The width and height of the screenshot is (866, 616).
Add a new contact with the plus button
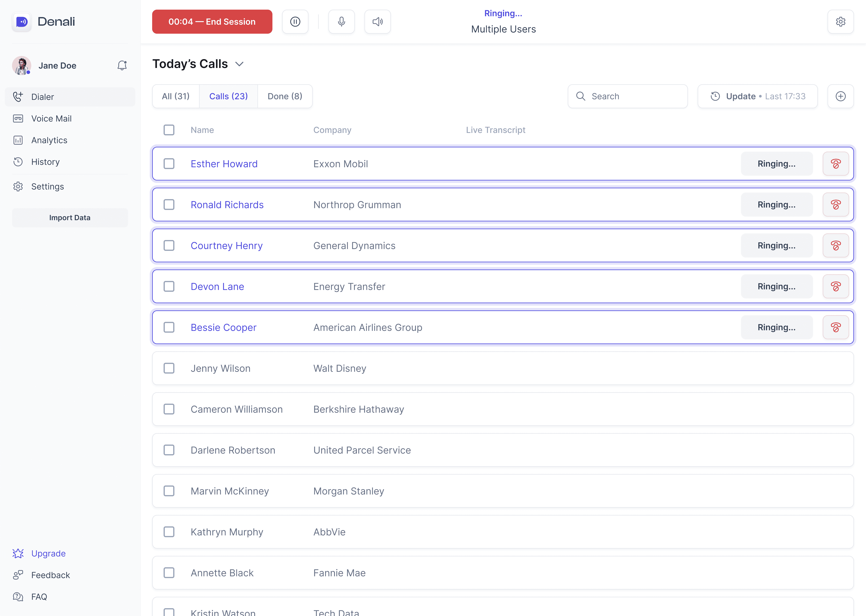point(840,96)
